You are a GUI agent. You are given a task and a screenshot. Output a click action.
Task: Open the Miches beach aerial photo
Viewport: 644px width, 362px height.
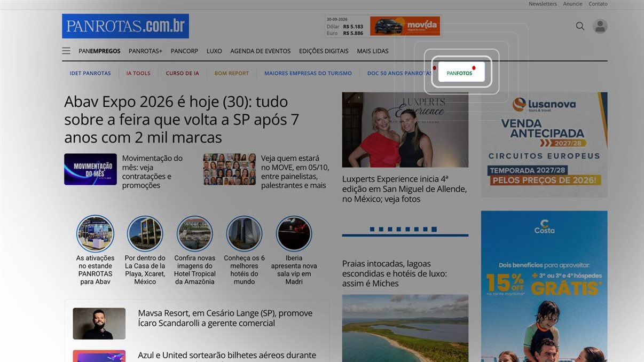click(405, 328)
